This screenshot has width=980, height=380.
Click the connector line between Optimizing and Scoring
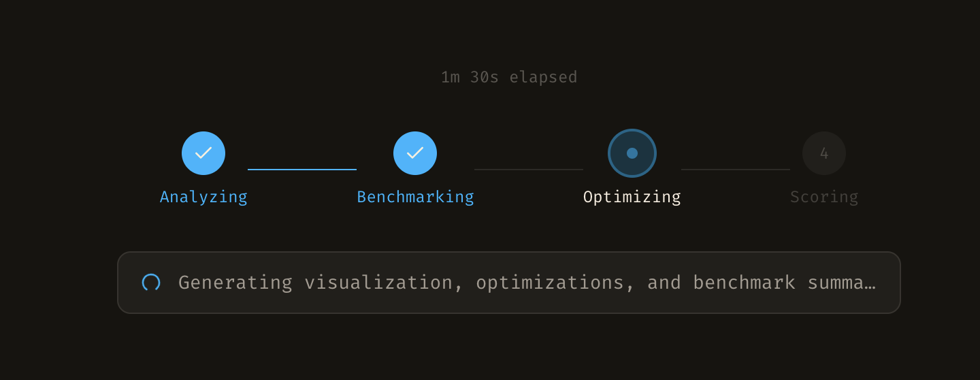click(x=736, y=169)
